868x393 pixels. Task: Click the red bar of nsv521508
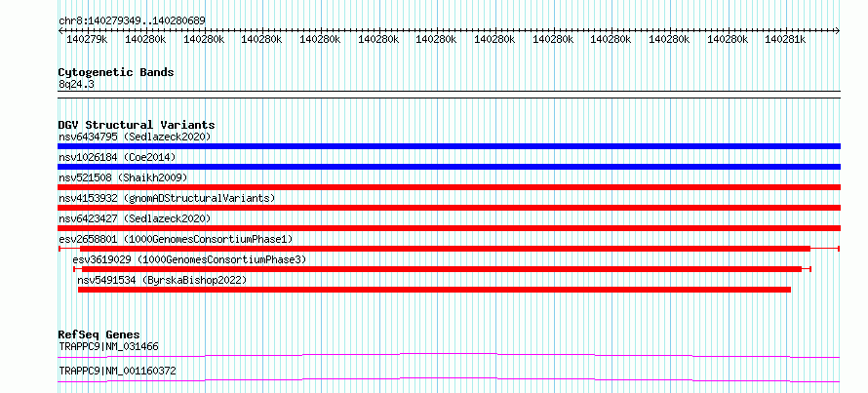pyautogui.click(x=449, y=187)
